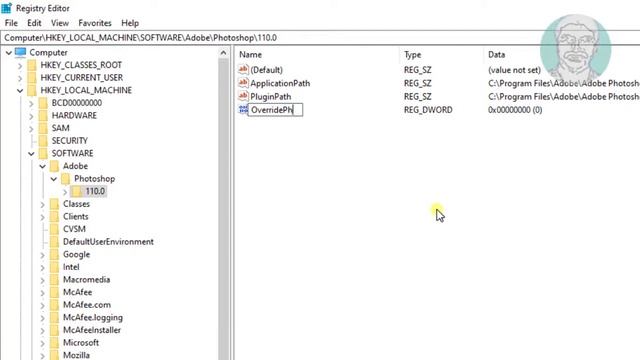Screen dimensions: 640x360
Task: Click the SOFTWARE folder icon
Action: pos(43,154)
